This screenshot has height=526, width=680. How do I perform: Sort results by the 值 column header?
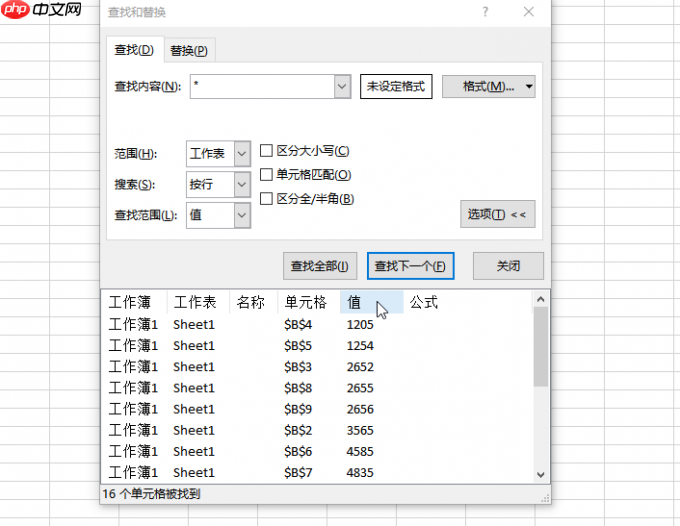(372, 302)
